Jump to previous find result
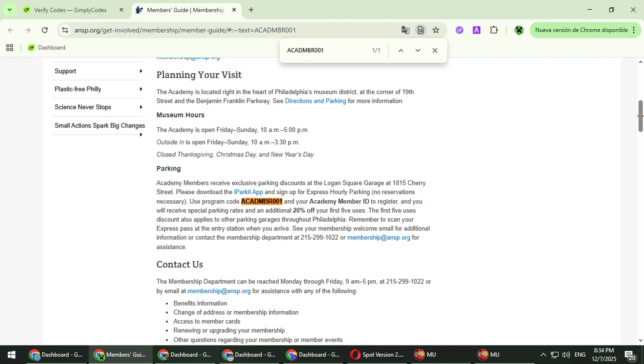The height and width of the screenshot is (364, 644). pyautogui.click(x=401, y=50)
